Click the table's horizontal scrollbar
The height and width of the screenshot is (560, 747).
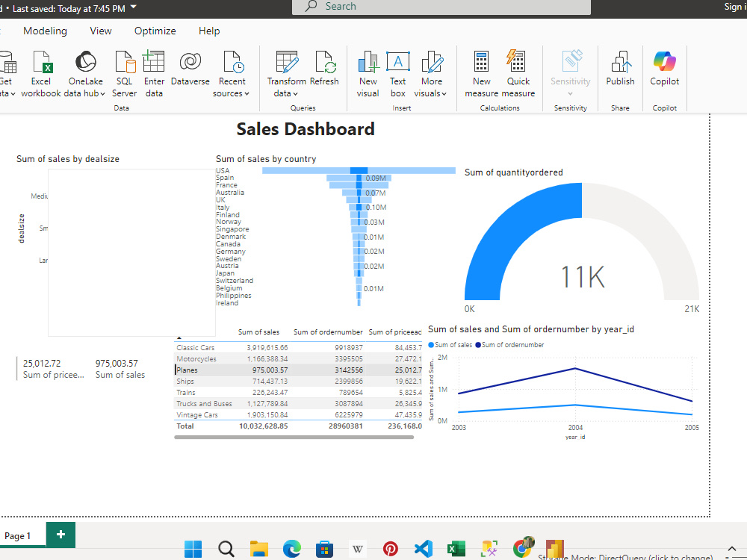[x=294, y=437]
